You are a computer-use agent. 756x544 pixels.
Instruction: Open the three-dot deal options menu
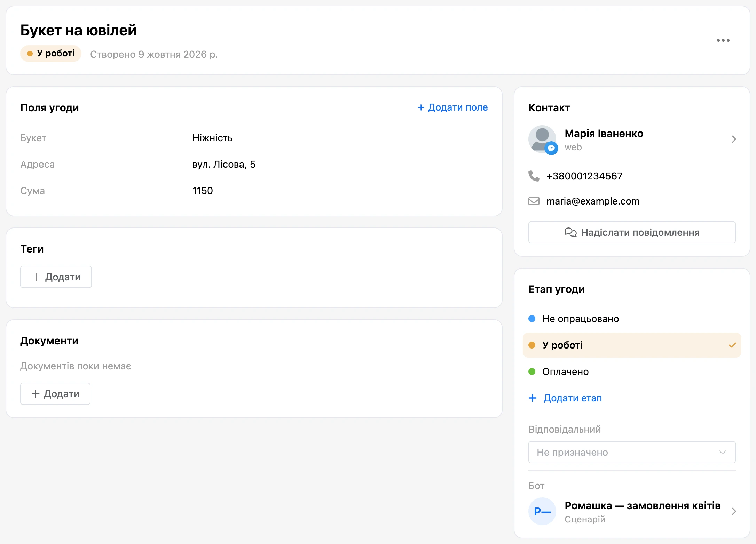click(723, 40)
